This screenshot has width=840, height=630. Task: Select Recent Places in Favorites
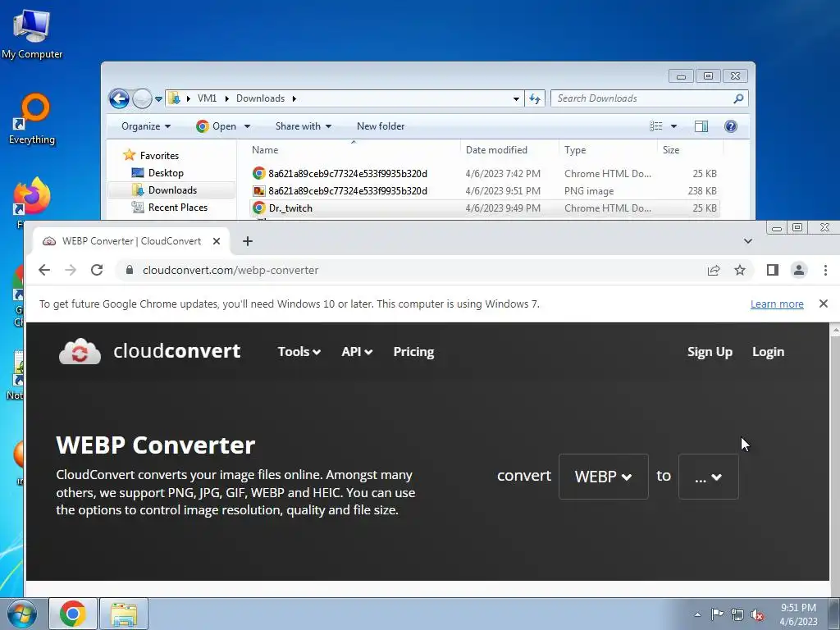[x=177, y=208]
